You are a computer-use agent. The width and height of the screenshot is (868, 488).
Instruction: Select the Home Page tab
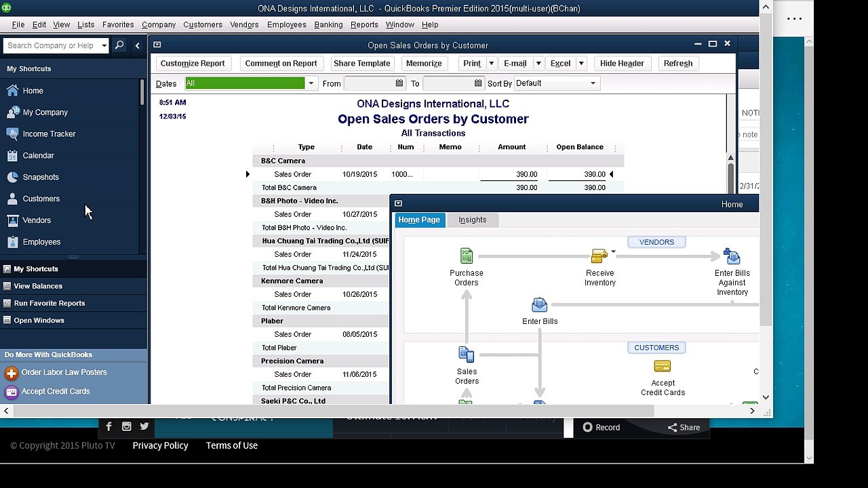pyautogui.click(x=419, y=220)
